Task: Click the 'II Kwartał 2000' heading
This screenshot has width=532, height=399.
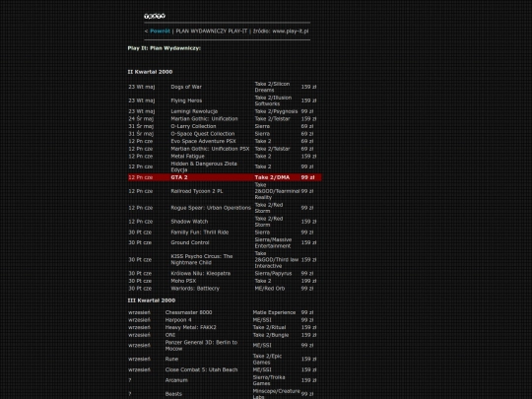Action: click(x=150, y=72)
